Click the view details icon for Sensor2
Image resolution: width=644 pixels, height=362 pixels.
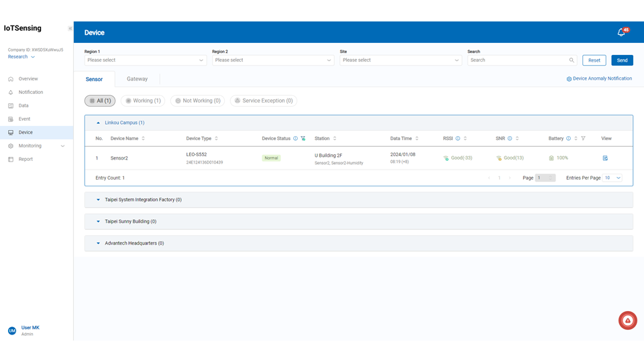point(605,158)
